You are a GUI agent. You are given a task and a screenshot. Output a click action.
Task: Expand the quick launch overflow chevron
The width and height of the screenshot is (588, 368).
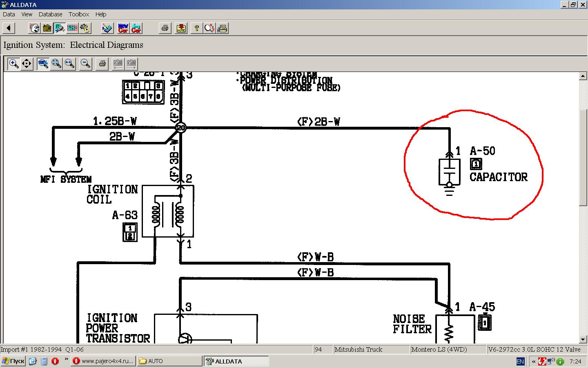[66, 359]
